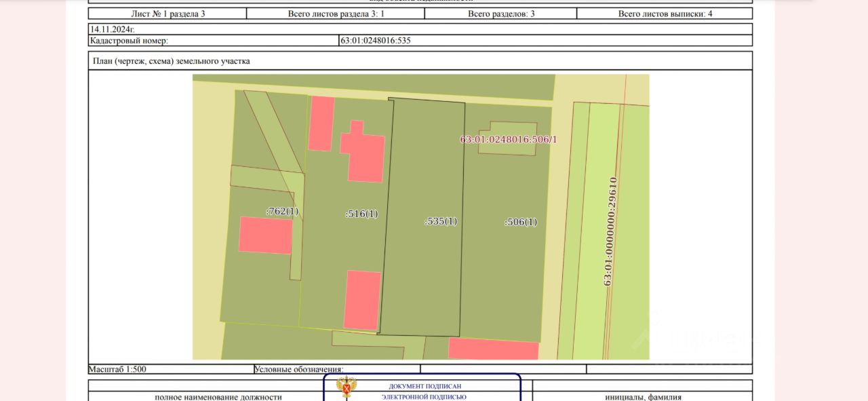Select the date 14.11.2024г.
This screenshot has height=401, width=868.
113,30
